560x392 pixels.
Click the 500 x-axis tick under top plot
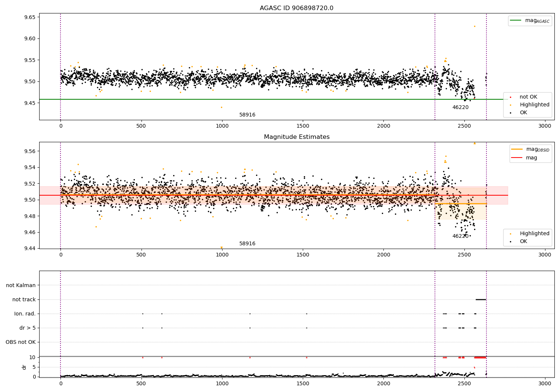pyautogui.click(x=141, y=126)
